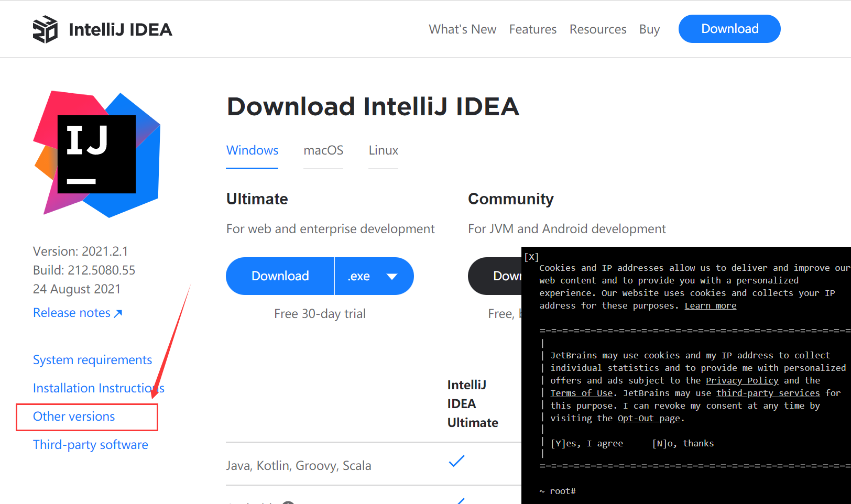Viewport: 851px width, 504px height.
Task: Switch to the macOS tab
Action: tap(323, 150)
